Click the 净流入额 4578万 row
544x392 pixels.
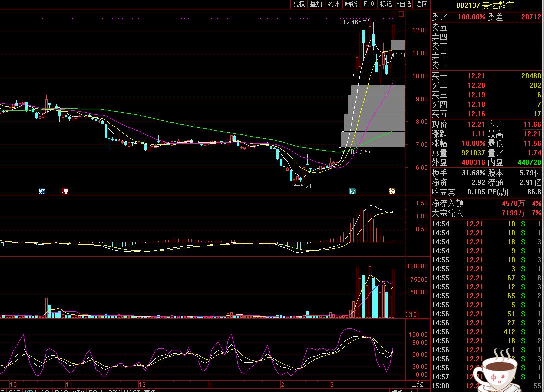486,203
